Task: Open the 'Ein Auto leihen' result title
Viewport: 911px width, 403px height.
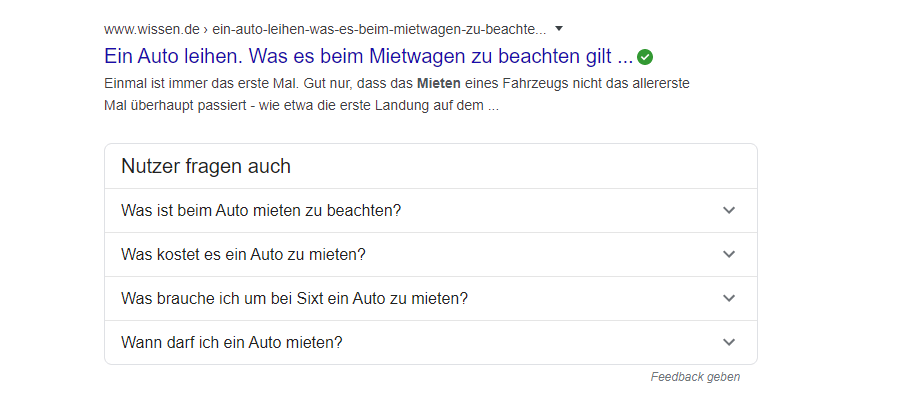Action: click(x=368, y=57)
